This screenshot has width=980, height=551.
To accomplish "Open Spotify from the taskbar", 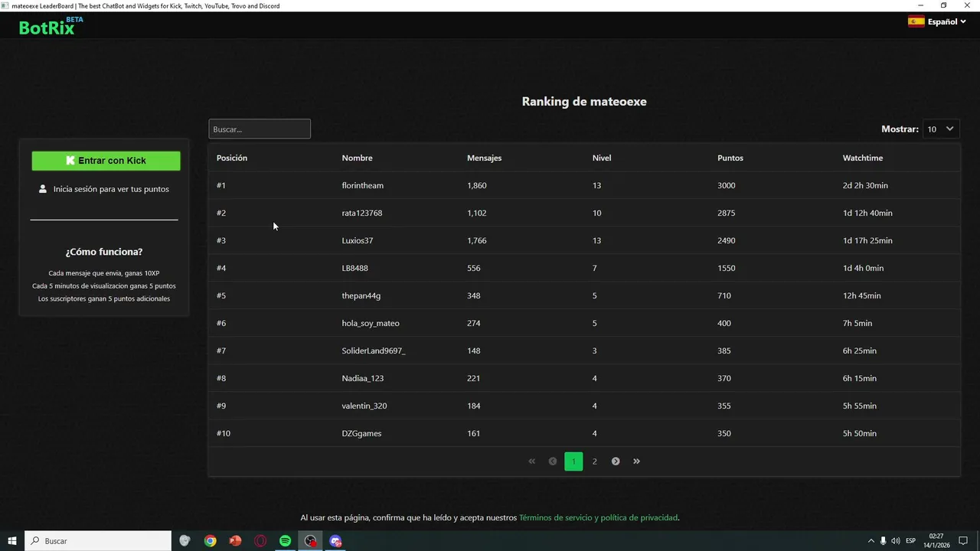I will [285, 541].
